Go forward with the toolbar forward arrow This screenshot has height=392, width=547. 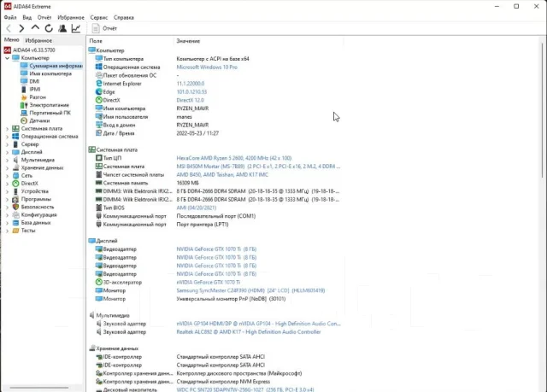tap(21, 28)
